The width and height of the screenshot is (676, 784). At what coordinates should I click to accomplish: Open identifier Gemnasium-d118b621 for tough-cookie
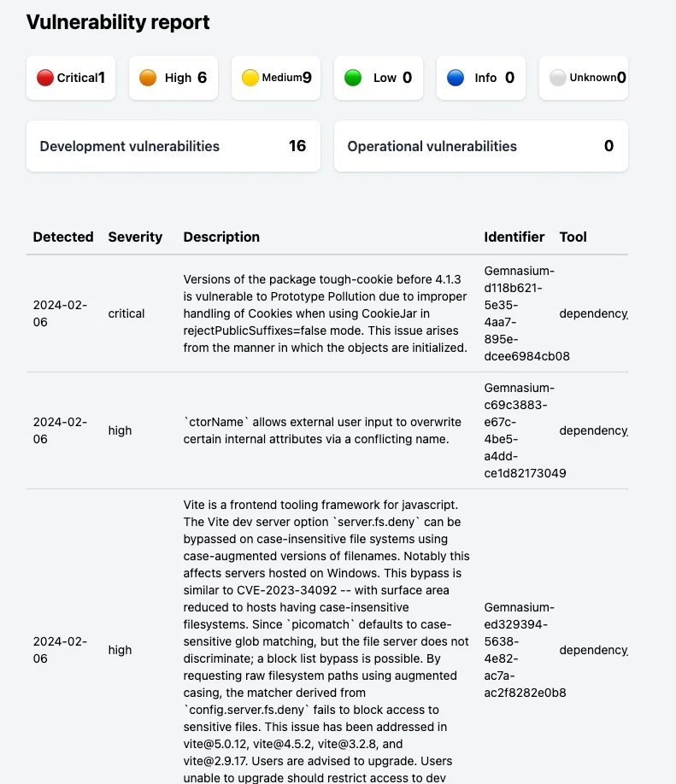pyautogui.click(x=519, y=313)
